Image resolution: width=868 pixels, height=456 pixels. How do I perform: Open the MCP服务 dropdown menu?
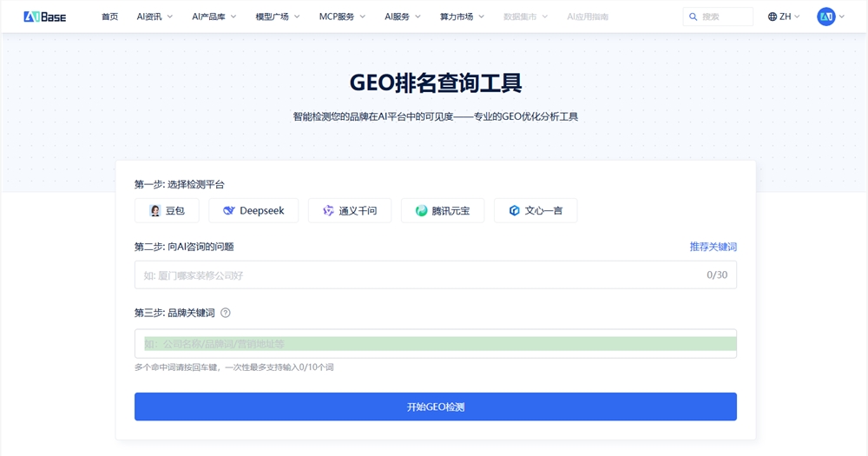342,17
